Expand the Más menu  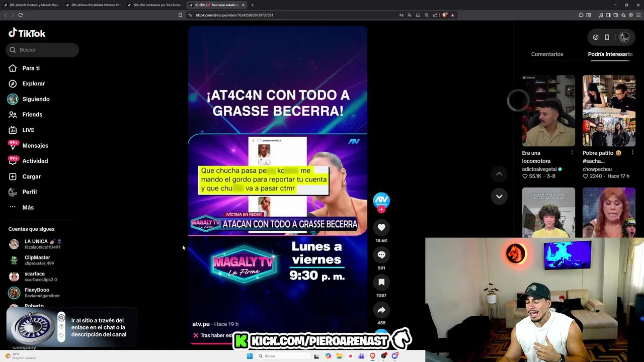pyautogui.click(x=21, y=208)
